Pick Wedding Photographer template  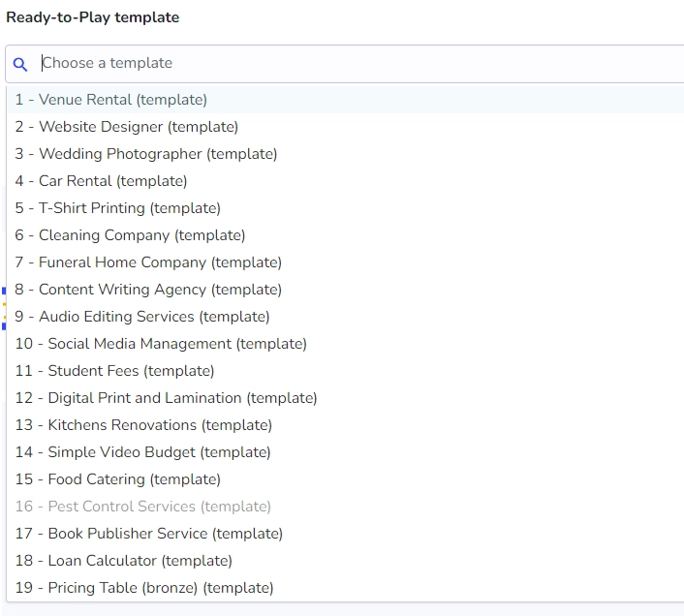346,154
